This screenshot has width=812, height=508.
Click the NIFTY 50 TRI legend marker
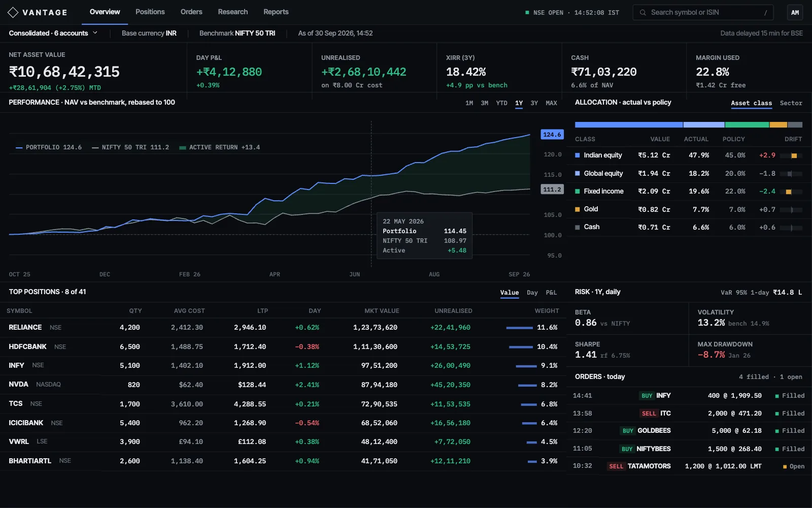pos(95,148)
